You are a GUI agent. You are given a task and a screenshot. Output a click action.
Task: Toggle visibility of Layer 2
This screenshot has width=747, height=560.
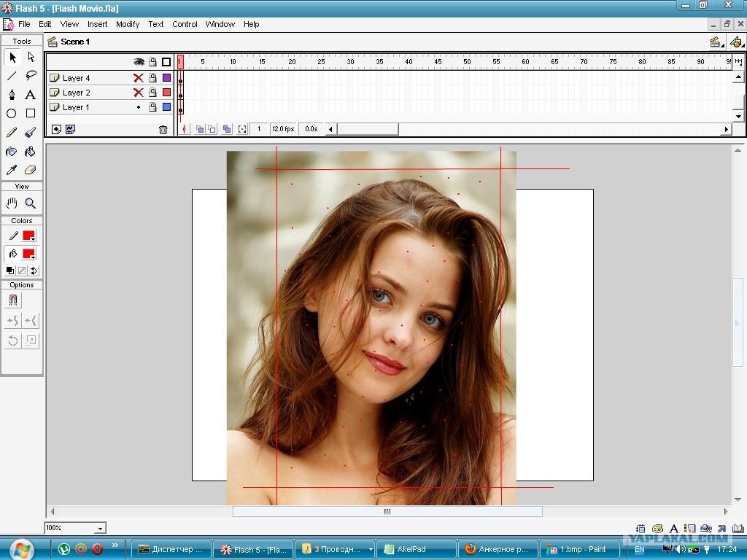tap(138, 93)
